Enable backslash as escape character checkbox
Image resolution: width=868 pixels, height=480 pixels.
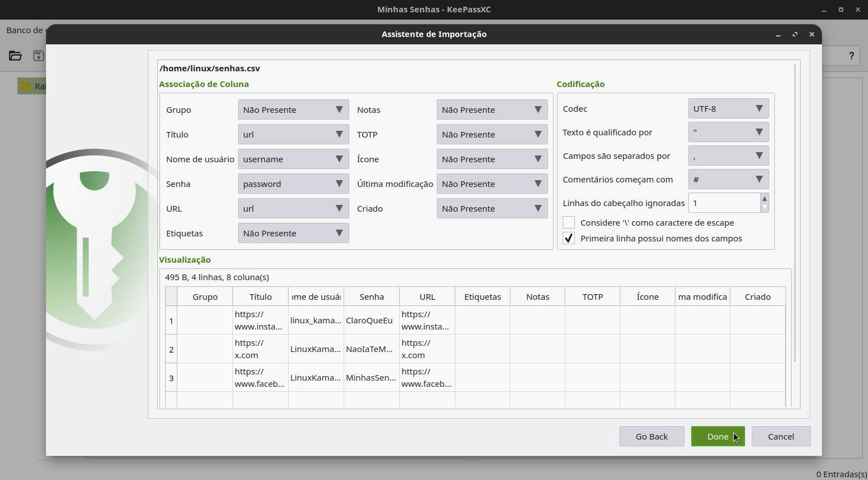(569, 222)
